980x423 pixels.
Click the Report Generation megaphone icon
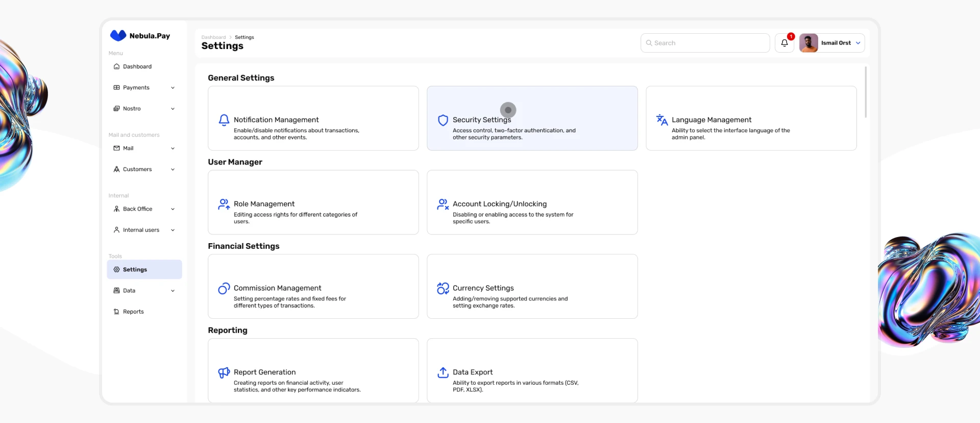click(x=224, y=372)
